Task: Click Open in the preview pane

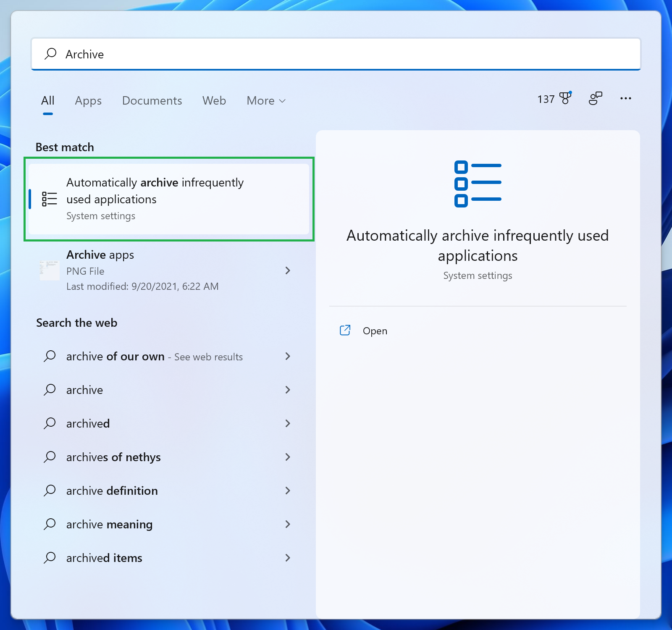Action: click(x=375, y=331)
